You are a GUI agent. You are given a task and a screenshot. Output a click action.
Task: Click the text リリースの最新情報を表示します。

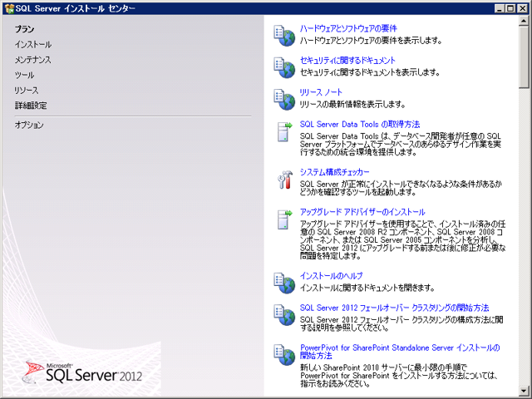tap(352, 105)
